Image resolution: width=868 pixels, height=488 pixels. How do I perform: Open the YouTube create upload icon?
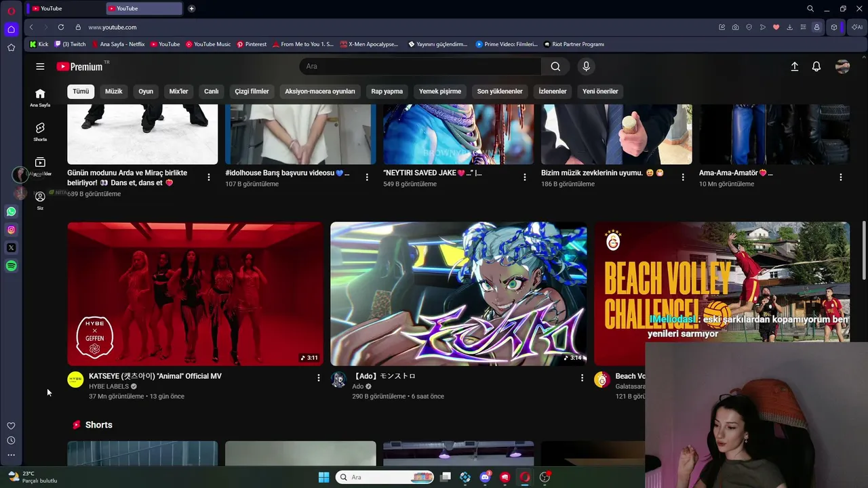[x=795, y=66]
